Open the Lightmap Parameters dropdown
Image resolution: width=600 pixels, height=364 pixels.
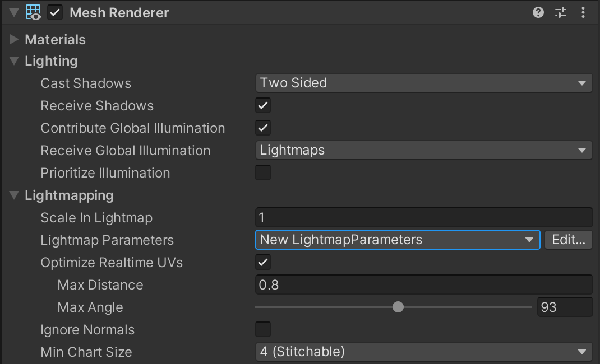tap(397, 240)
